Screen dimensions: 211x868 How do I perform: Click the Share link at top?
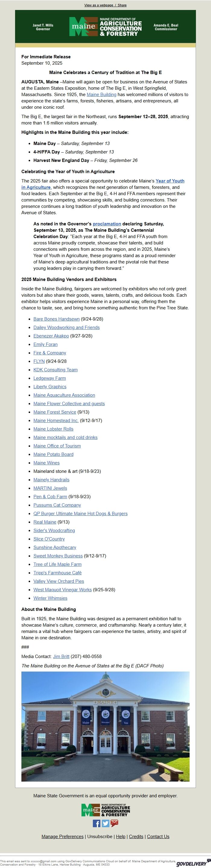tap(122, 5)
